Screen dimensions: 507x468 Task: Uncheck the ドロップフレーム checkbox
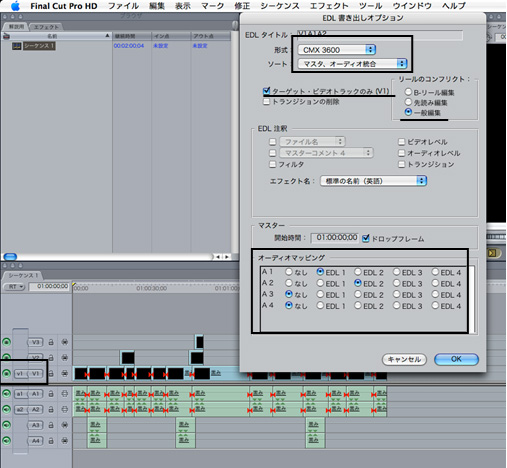point(366,238)
